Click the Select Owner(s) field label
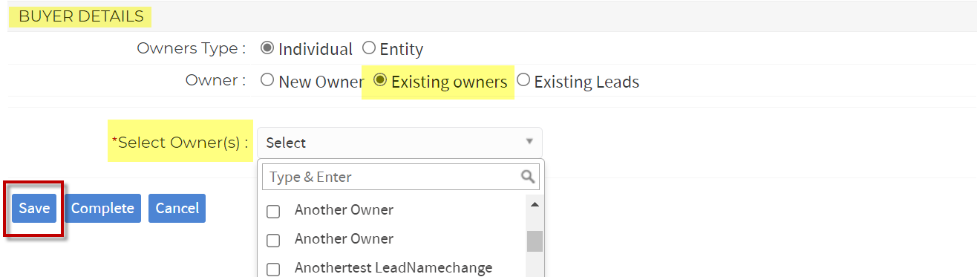 coord(180,143)
